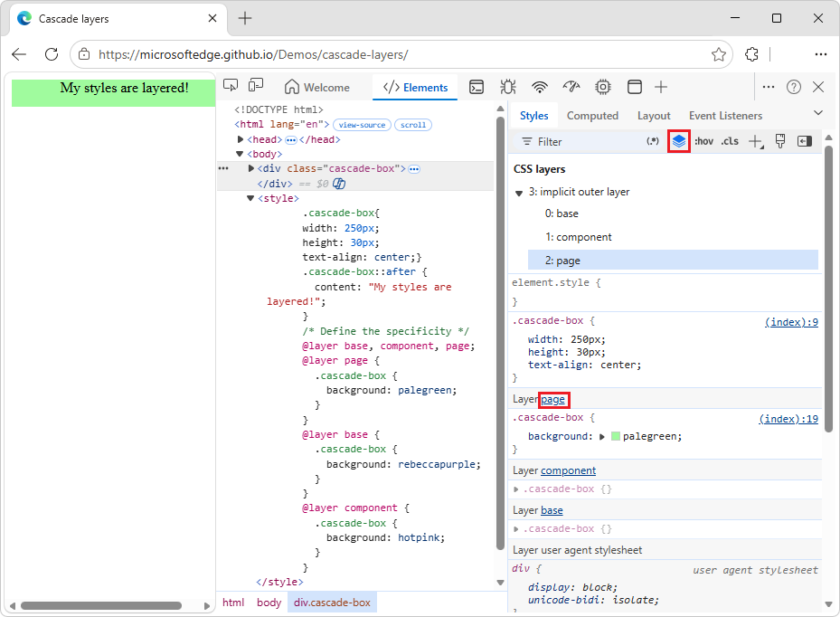Image resolution: width=840 pixels, height=617 pixels.
Task: Click the view-source badge
Action: pos(363,125)
